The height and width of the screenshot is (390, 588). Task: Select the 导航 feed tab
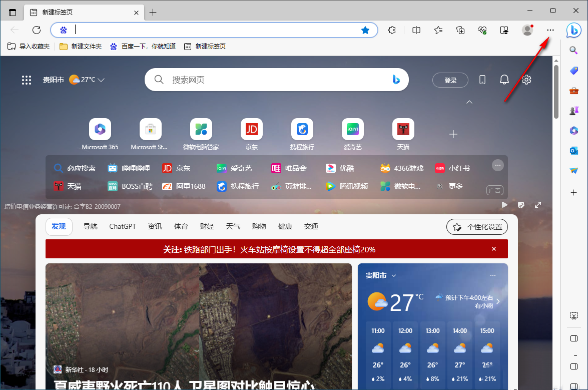pyautogui.click(x=90, y=226)
